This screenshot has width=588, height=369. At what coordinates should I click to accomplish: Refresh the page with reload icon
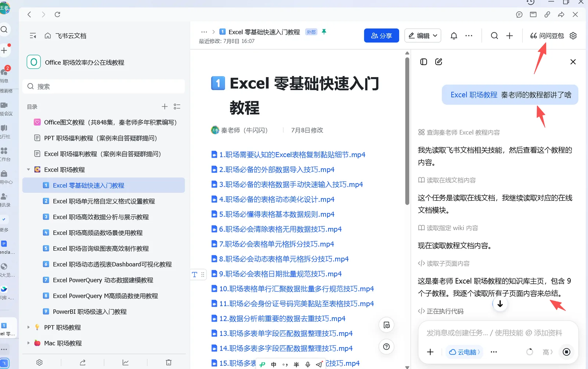click(x=57, y=14)
